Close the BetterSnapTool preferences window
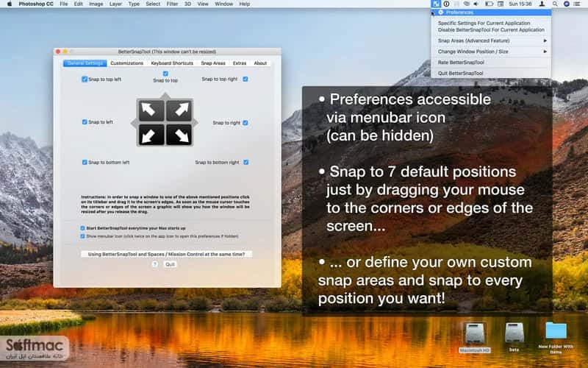This screenshot has height=368, width=588. pyautogui.click(x=58, y=52)
